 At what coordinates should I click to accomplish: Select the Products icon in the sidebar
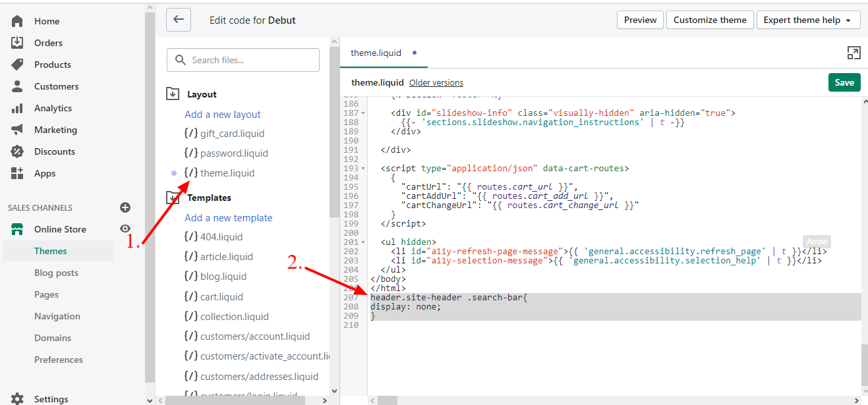tap(15, 64)
